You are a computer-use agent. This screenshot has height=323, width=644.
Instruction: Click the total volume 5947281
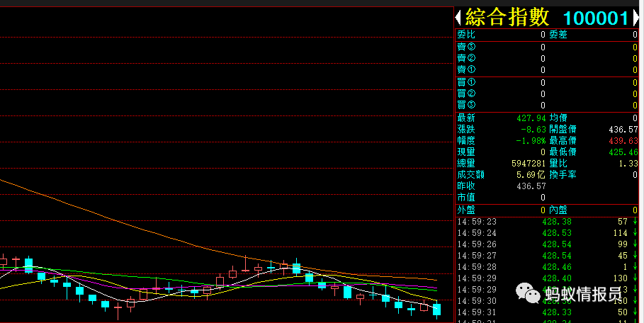tap(529, 164)
